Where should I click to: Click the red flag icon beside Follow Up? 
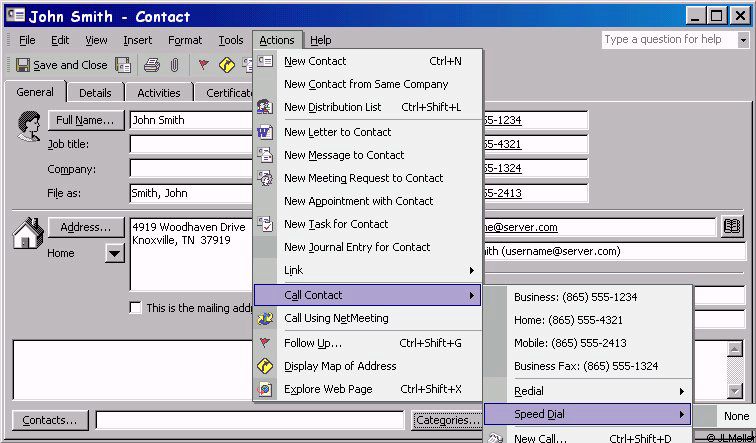(x=265, y=343)
